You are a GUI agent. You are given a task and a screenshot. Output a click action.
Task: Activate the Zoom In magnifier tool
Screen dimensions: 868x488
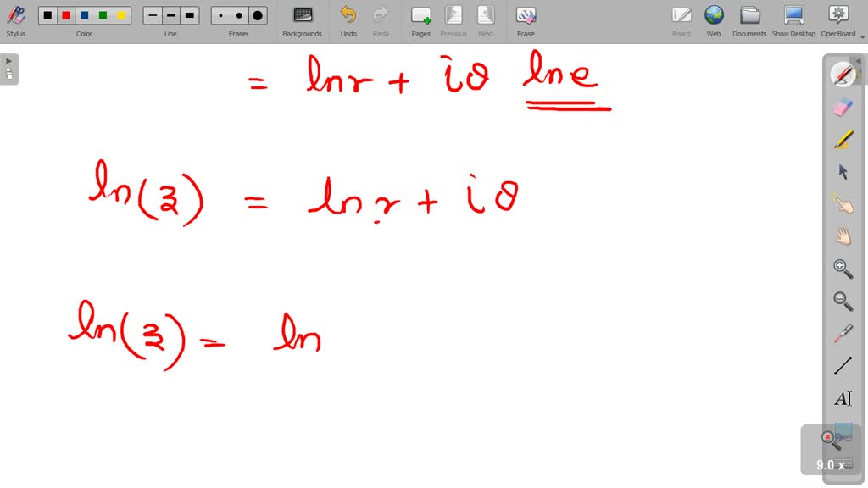click(843, 269)
